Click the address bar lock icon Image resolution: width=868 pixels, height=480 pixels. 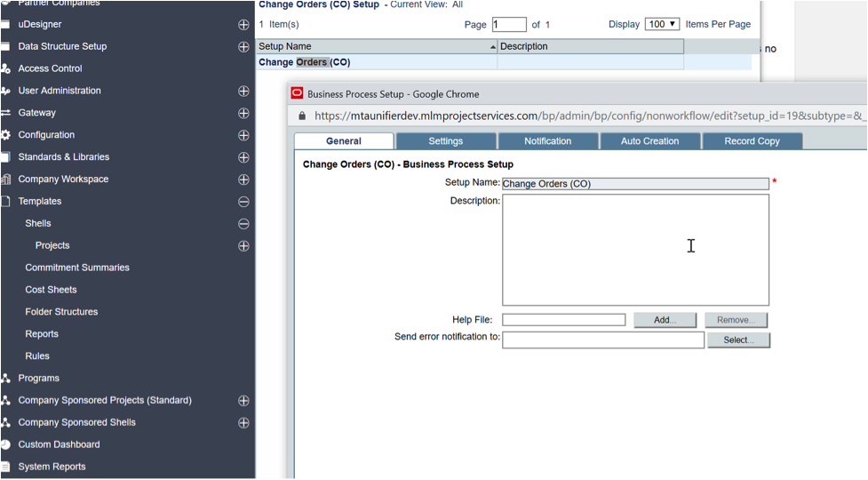click(302, 116)
